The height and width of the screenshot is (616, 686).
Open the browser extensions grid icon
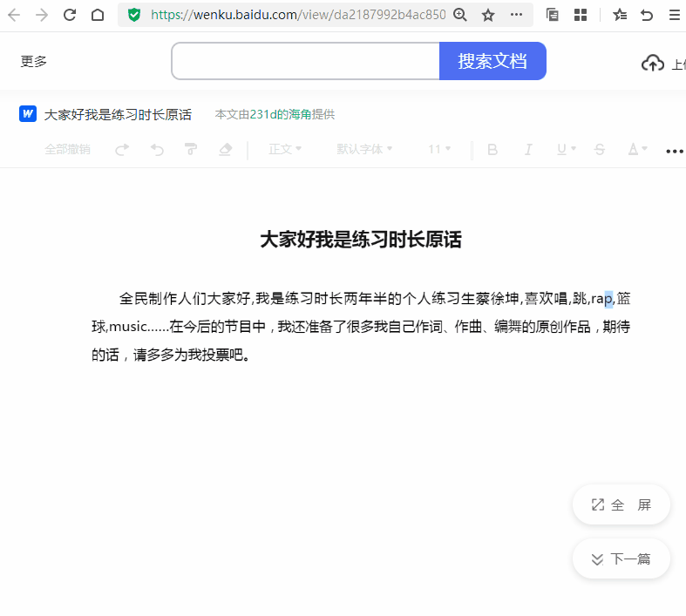581,15
